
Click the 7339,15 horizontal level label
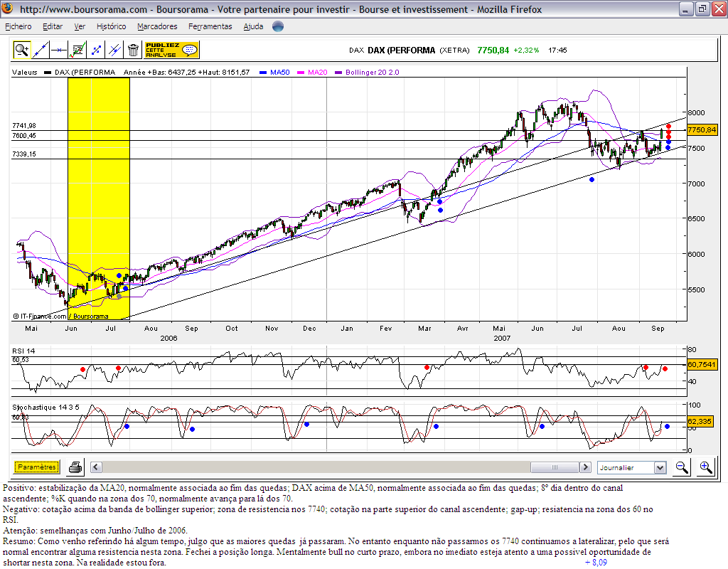point(24,154)
